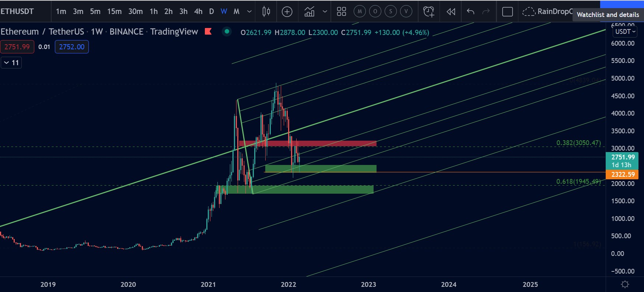Click the red 2751.99 sell price button
The height and width of the screenshot is (292, 644).
[17, 47]
